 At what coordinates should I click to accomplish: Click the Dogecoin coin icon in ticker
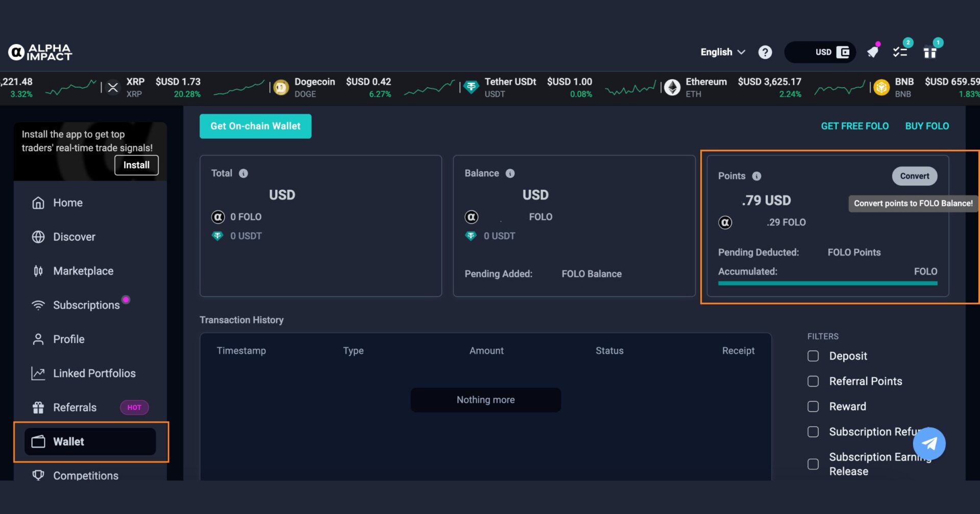281,87
